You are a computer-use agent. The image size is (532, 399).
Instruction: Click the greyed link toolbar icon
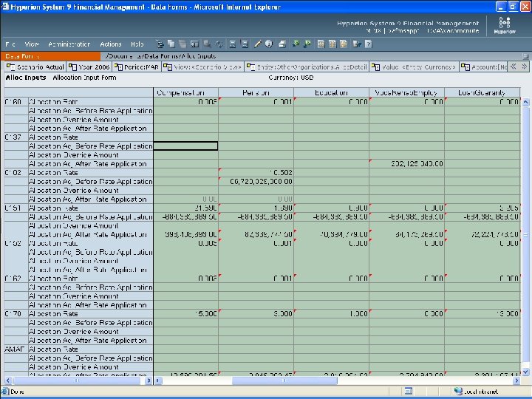coord(219,44)
